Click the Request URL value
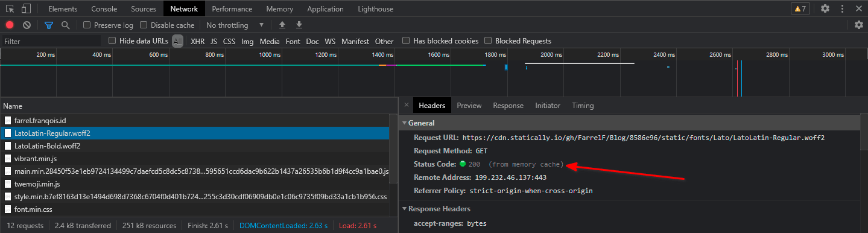 tap(643, 138)
